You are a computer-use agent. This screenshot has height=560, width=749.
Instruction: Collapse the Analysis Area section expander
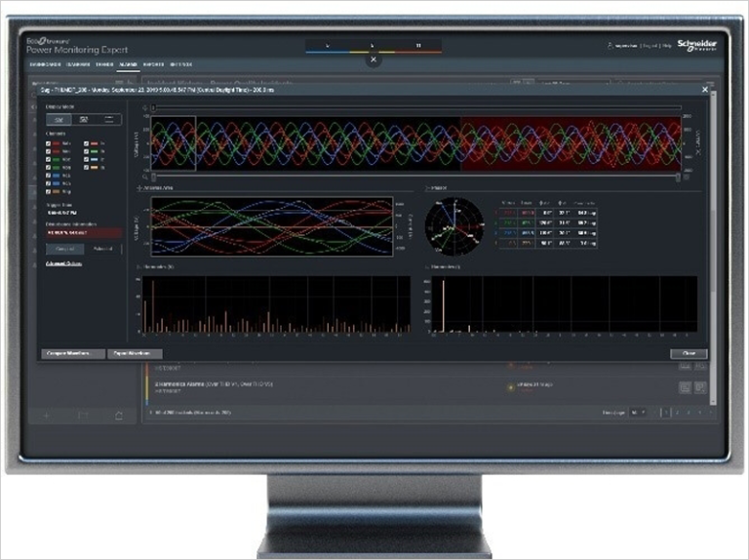coord(140,186)
